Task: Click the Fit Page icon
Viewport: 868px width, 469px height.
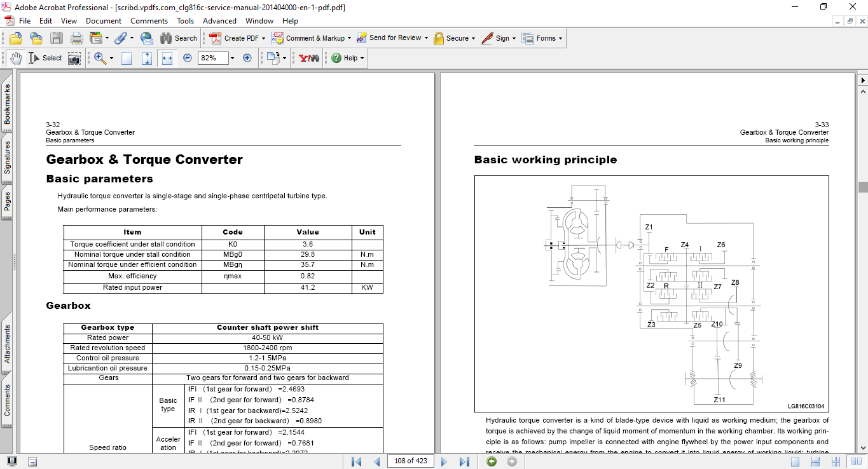Action: point(147,58)
